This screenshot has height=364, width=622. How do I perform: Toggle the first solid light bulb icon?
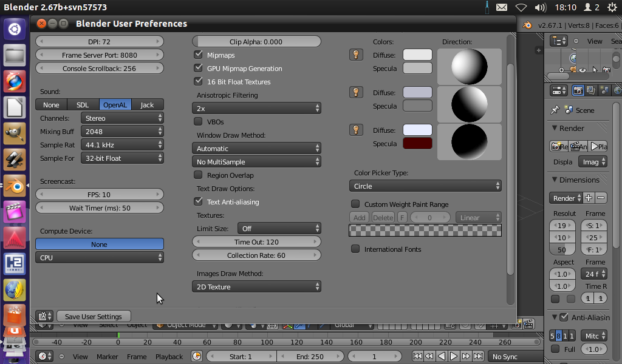click(356, 55)
